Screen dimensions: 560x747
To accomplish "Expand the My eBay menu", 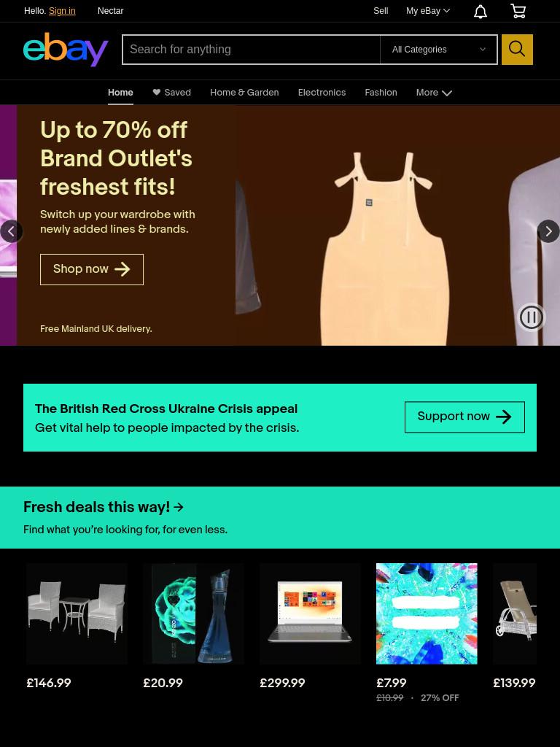I will 427,11.
